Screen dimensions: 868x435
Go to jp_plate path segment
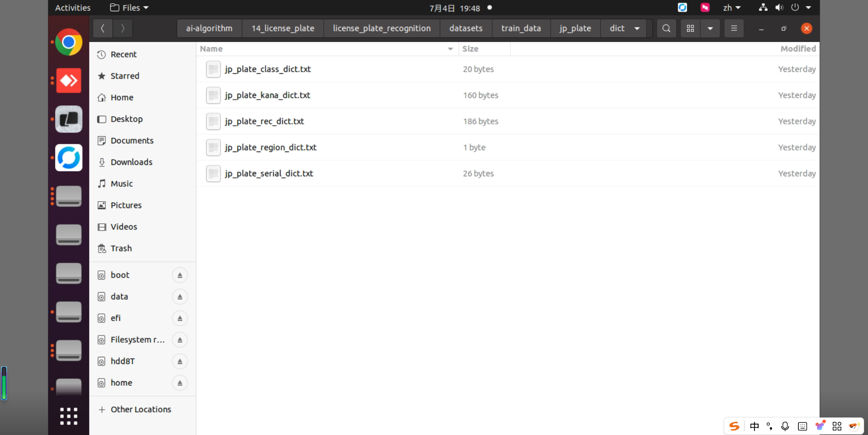[575, 28]
